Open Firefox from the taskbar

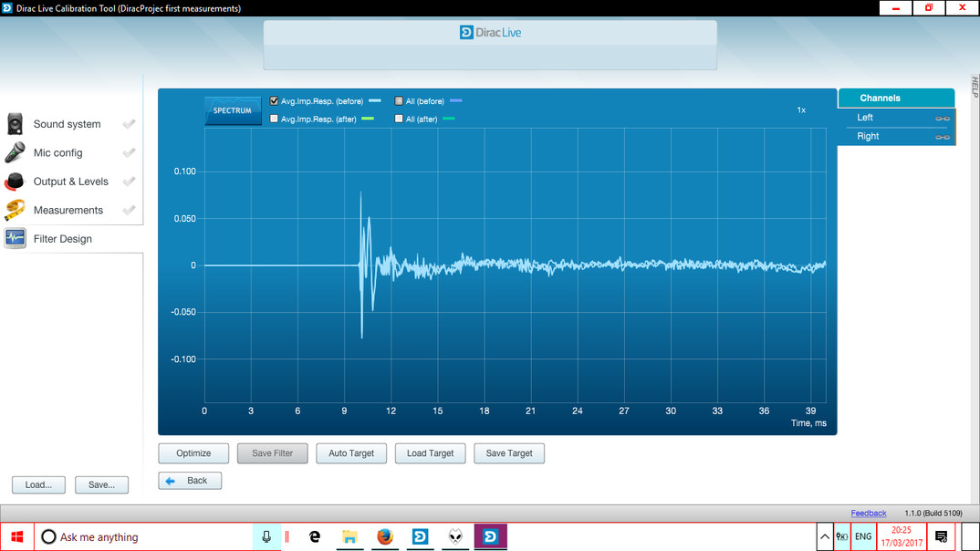tap(384, 536)
